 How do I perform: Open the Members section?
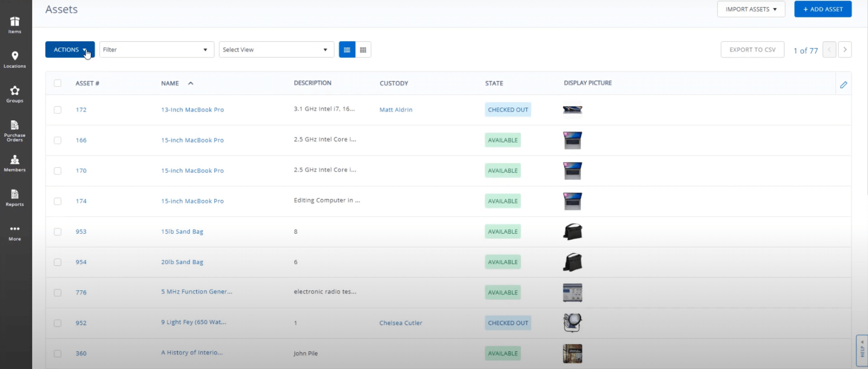pyautogui.click(x=15, y=163)
